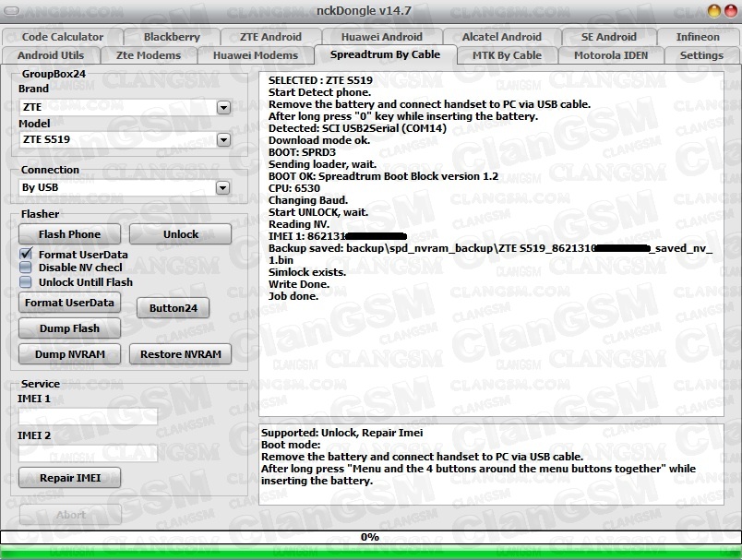This screenshot has height=560, width=742.
Task: Open the Zte Modems tab
Action: (149, 55)
